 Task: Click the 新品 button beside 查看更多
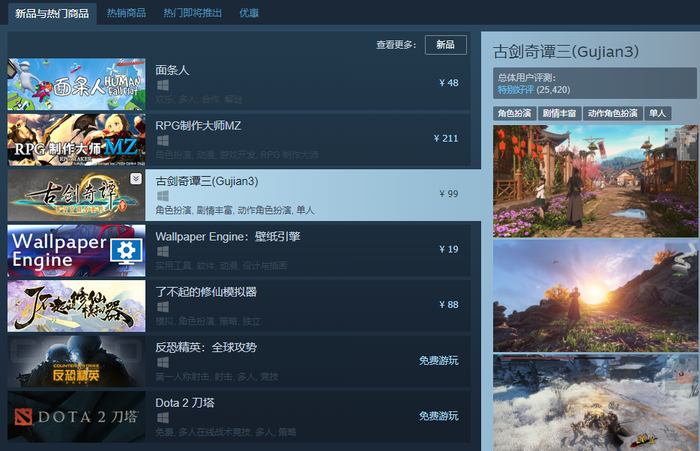pyautogui.click(x=446, y=45)
